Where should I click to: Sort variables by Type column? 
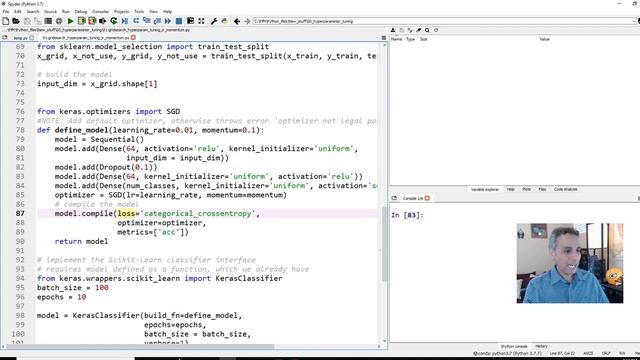[410, 39]
